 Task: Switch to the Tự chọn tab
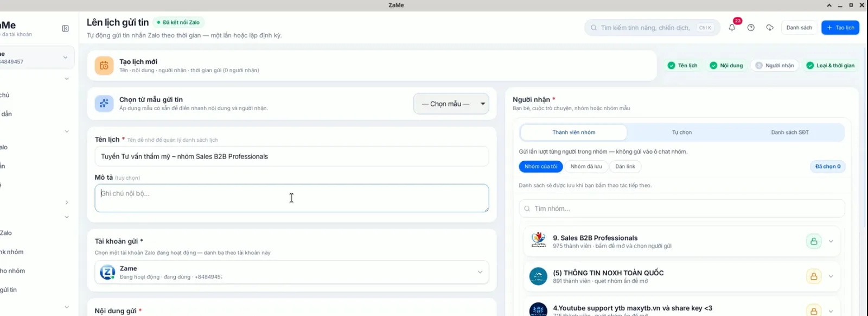click(682, 132)
